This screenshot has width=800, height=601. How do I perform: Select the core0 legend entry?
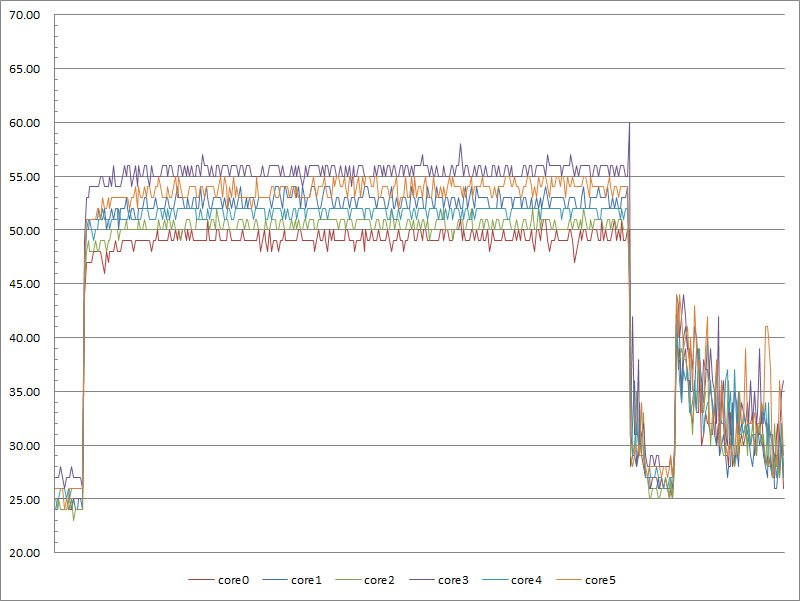click(x=219, y=580)
